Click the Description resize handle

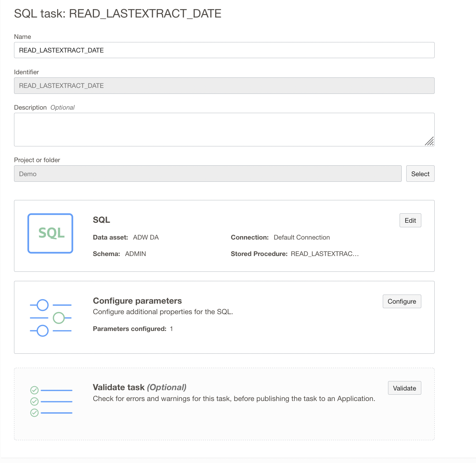click(x=430, y=142)
